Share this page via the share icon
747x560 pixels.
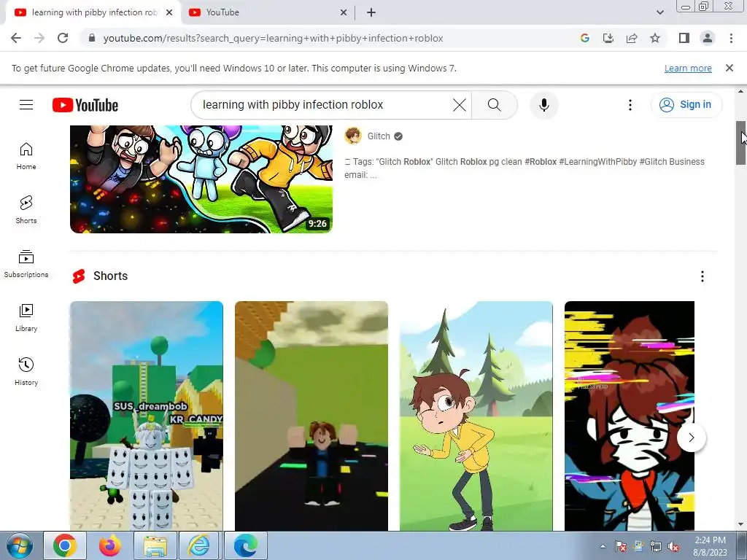(632, 38)
